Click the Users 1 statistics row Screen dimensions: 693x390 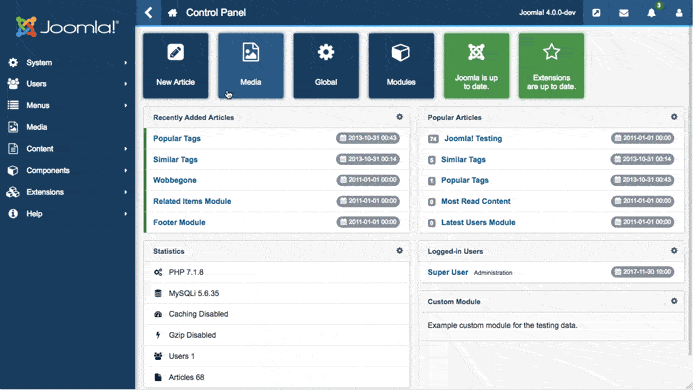click(x=277, y=356)
